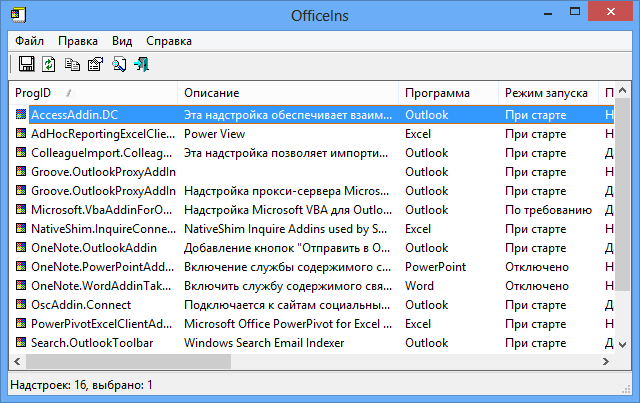Sort by the Описание column header
Image resolution: width=640 pixels, height=403 pixels.
(288, 93)
